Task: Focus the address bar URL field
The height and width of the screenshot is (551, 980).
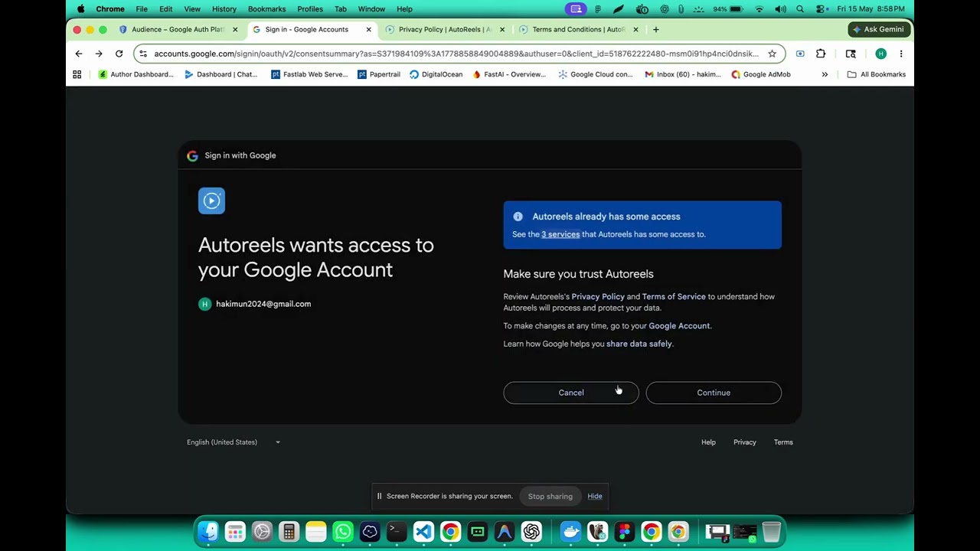Action: (456, 54)
